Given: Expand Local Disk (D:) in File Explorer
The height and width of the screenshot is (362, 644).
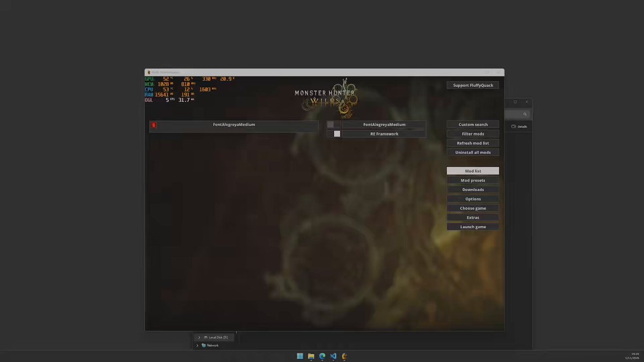Looking at the screenshot, I should click(x=199, y=337).
